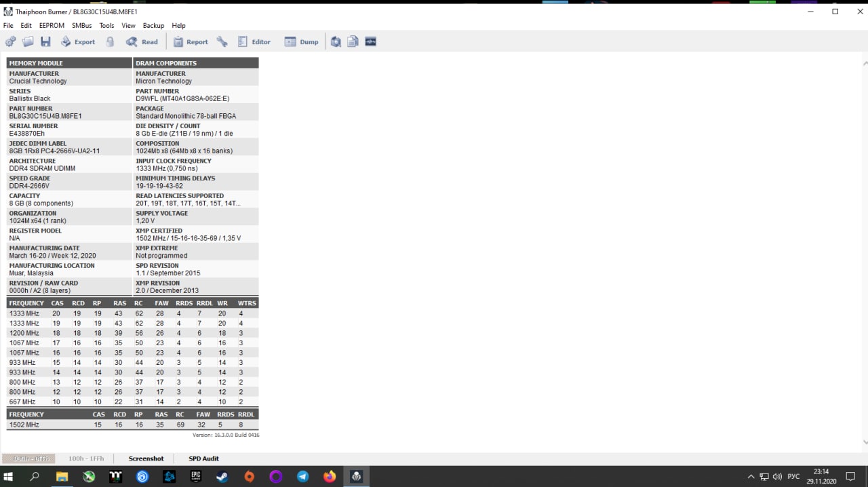
Task: Click the volume icon in system tray
Action: tap(777, 477)
